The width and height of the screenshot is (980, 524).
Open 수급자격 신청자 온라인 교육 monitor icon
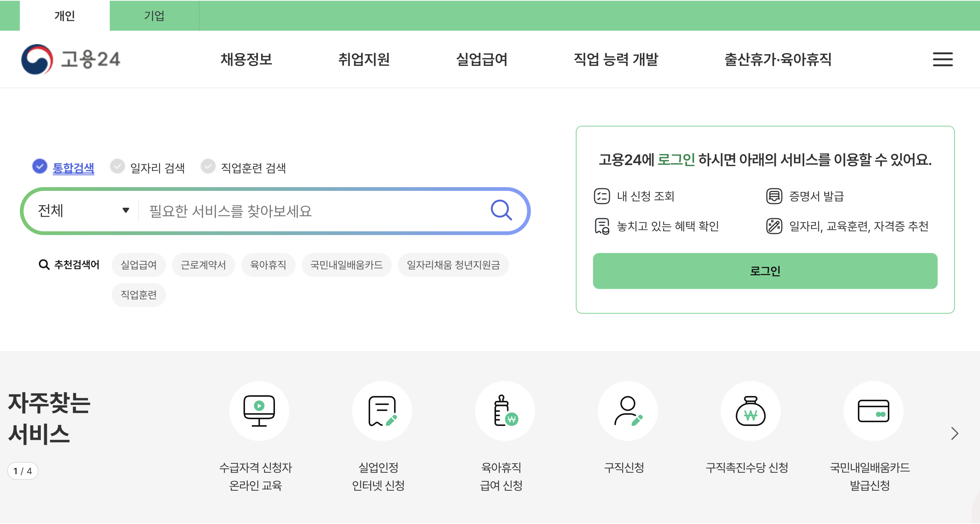click(259, 411)
